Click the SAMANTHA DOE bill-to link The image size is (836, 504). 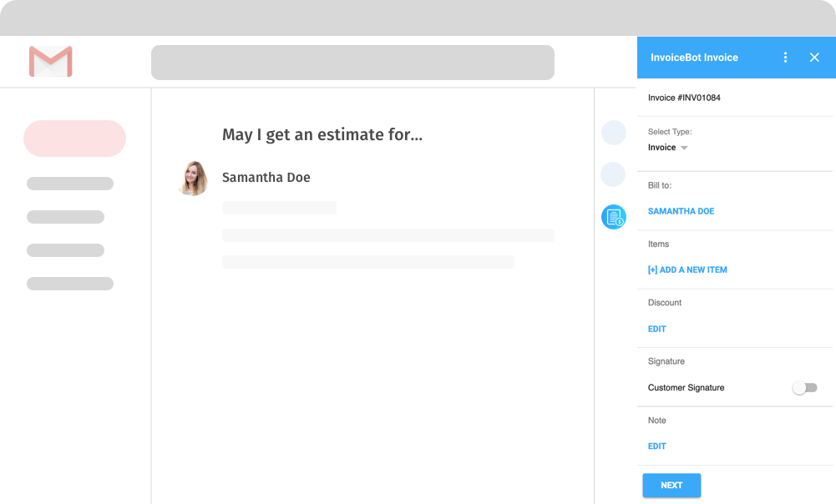coord(681,211)
